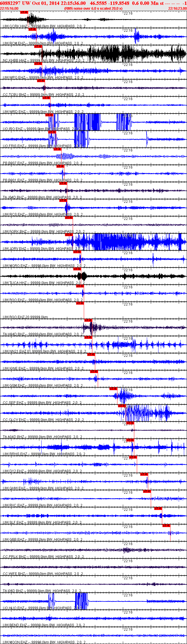
Task: Click the UW RCM EHZ station label
Action: 43,43
